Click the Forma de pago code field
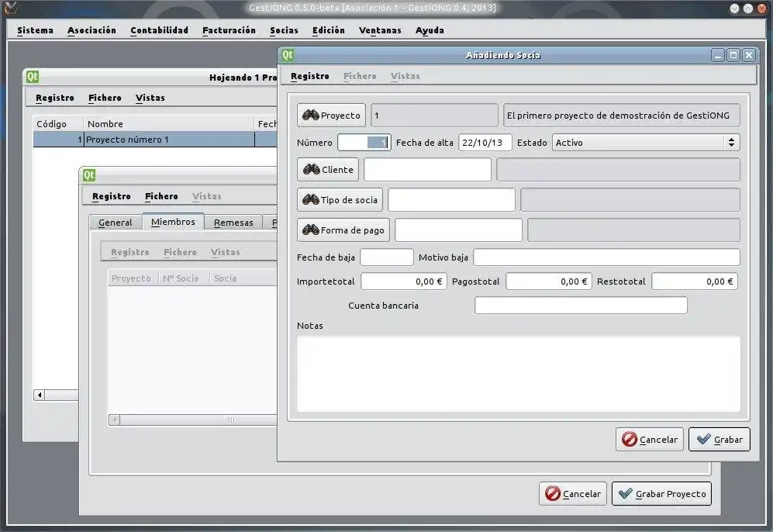Image resolution: width=773 pixels, height=532 pixels. pos(458,230)
